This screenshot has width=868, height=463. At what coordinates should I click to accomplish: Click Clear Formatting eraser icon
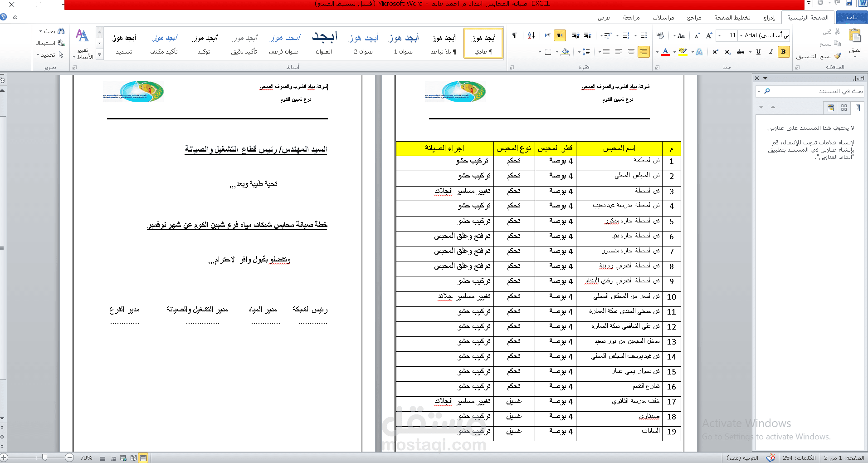click(660, 35)
